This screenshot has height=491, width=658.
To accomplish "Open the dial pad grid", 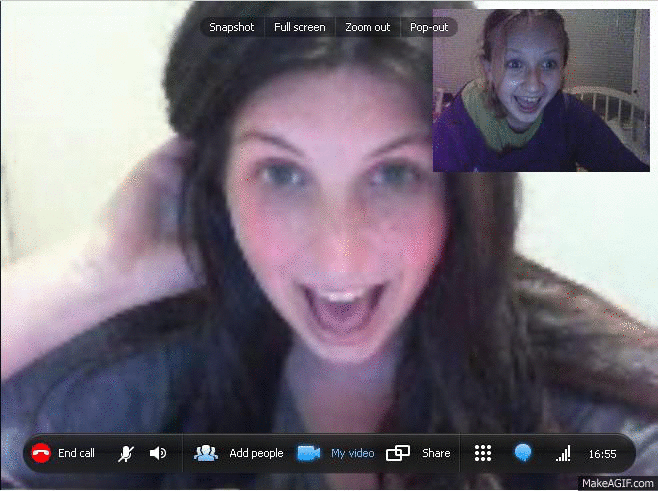I will (x=483, y=453).
